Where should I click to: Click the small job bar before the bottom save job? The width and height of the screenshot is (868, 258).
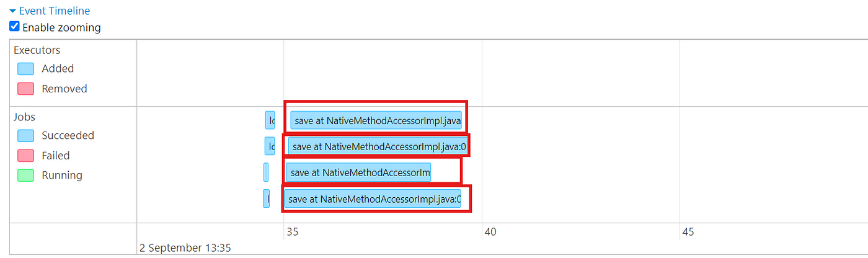pos(266,198)
